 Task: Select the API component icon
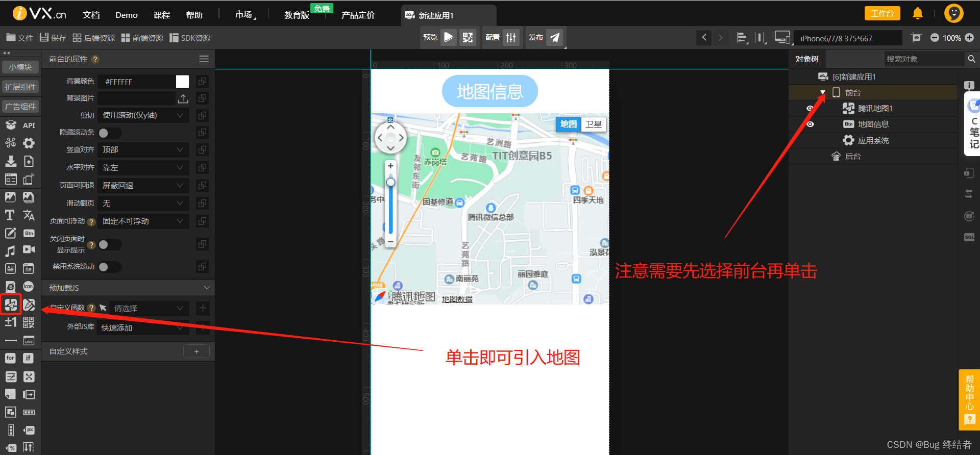(29, 125)
